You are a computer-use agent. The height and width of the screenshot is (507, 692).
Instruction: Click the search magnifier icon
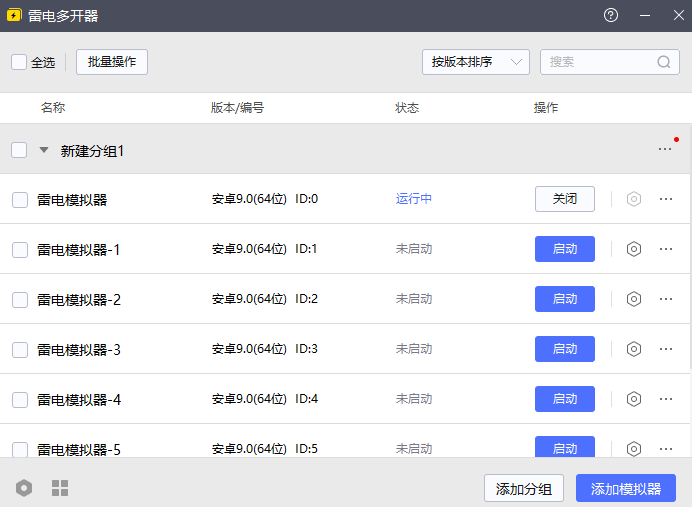click(x=664, y=62)
